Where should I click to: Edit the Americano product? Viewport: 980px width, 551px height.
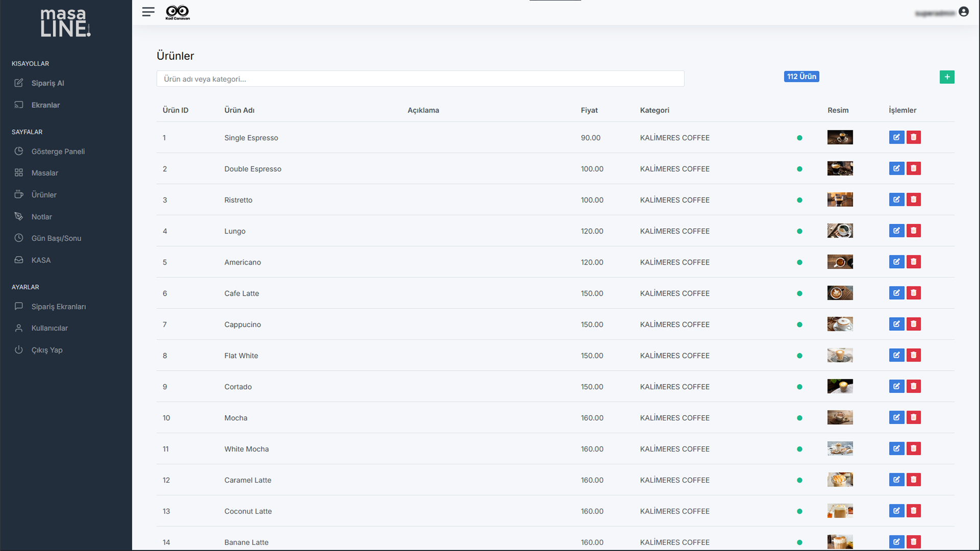coord(896,262)
